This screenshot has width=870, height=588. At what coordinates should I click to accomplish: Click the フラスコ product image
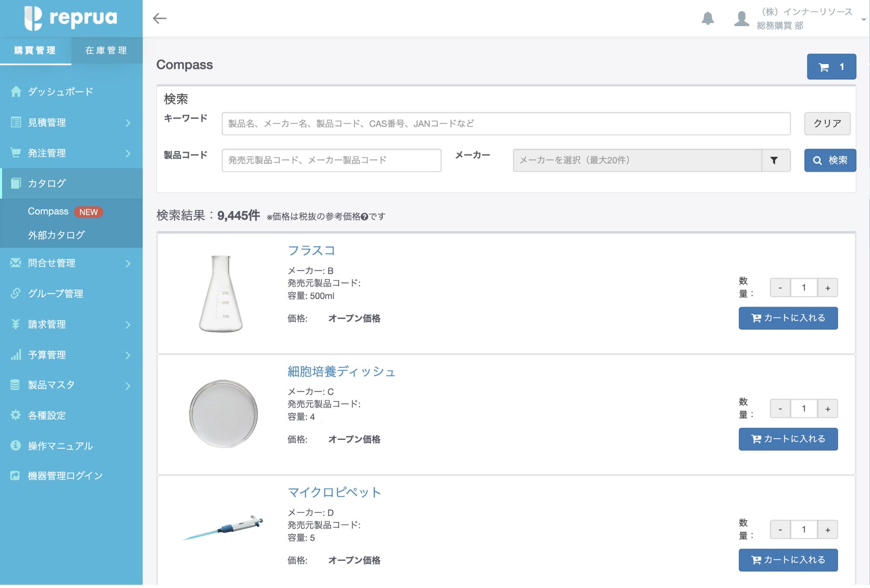coord(221,294)
